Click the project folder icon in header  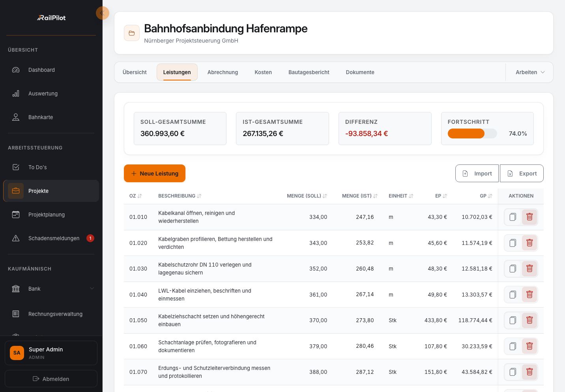132,33
